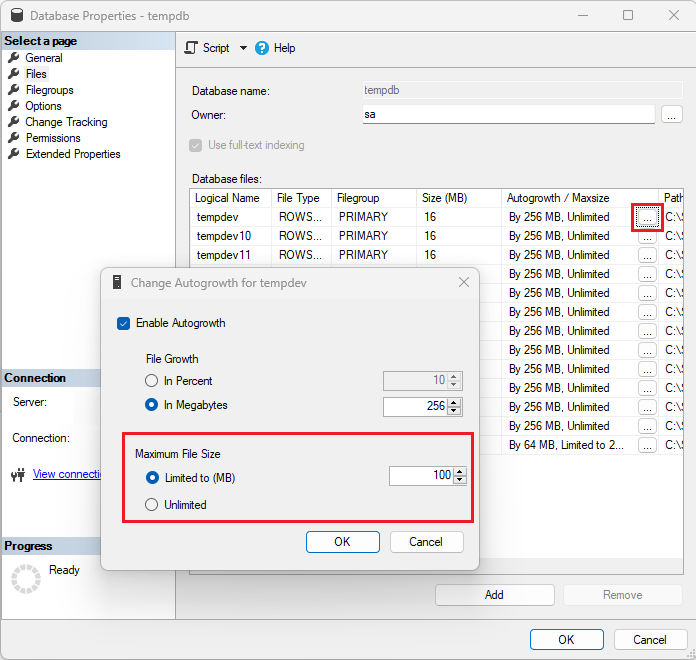Image resolution: width=696 pixels, height=660 pixels.
Task: Open the View connection properties link
Action: pos(67,474)
